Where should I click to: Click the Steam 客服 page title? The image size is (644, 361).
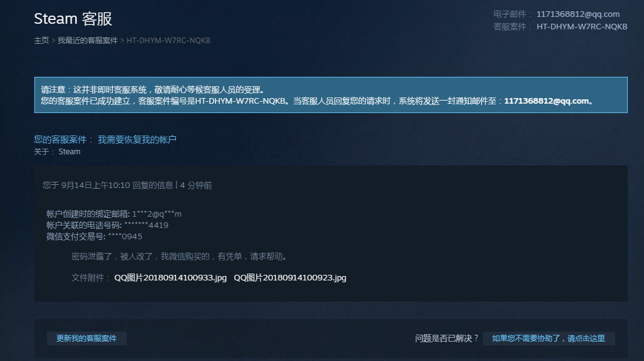pos(73,19)
